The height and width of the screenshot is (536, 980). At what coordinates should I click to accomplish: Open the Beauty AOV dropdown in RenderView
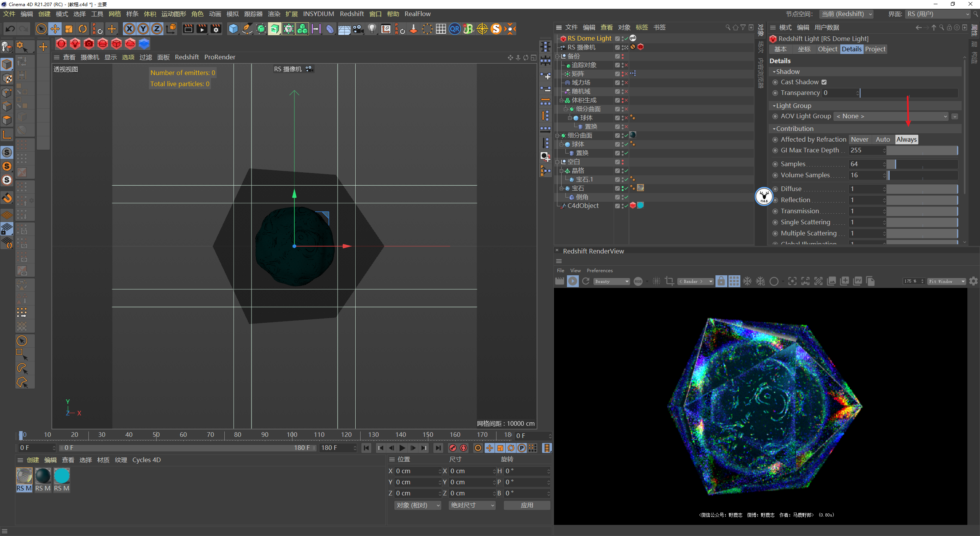click(612, 281)
